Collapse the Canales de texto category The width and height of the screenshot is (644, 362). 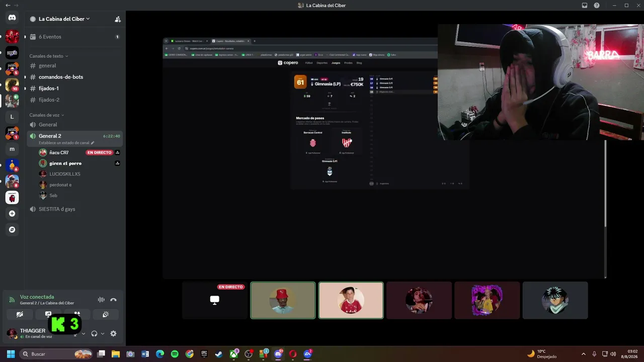point(49,56)
